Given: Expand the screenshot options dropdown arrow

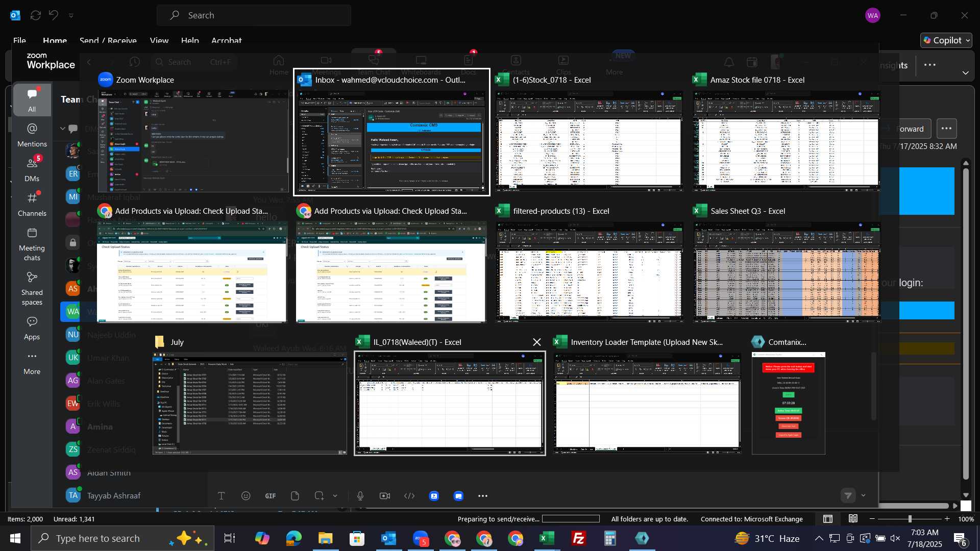Looking at the screenshot, I should point(335,496).
